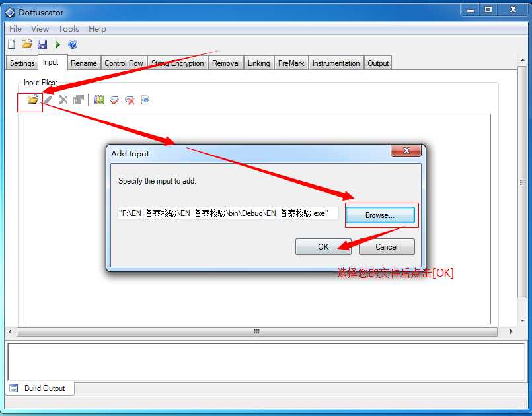Open help with the blue question mark icon
The width and height of the screenshot is (532, 416).
click(x=73, y=44)
